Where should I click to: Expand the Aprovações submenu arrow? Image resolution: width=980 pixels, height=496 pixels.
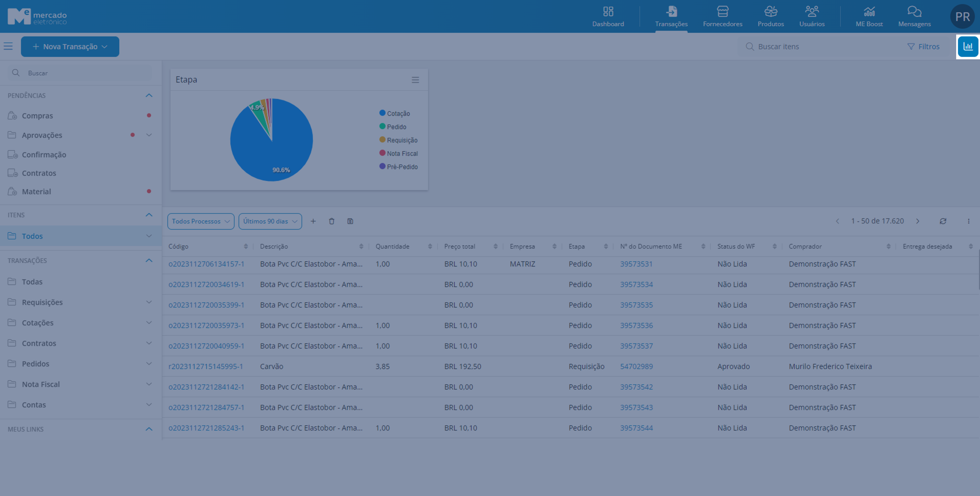tap(149, 135)
